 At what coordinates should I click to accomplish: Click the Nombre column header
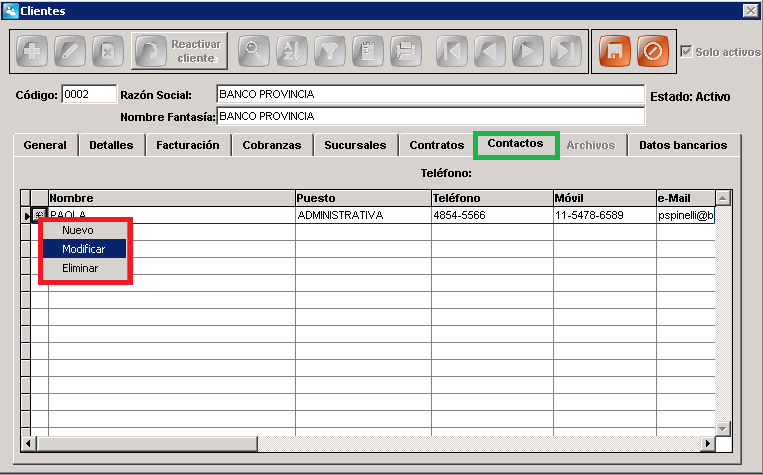172,198
